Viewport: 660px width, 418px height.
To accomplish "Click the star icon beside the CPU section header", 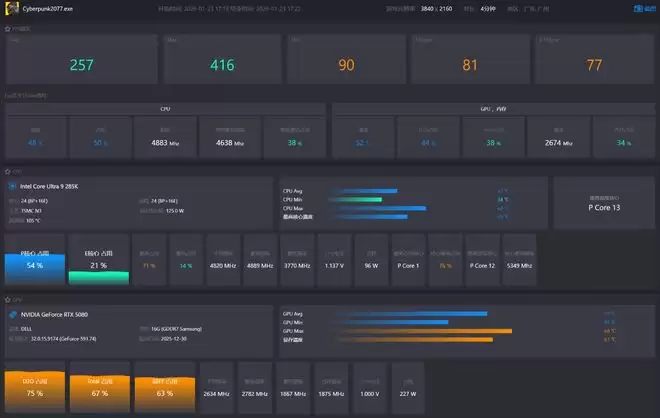I will point(8,171).
